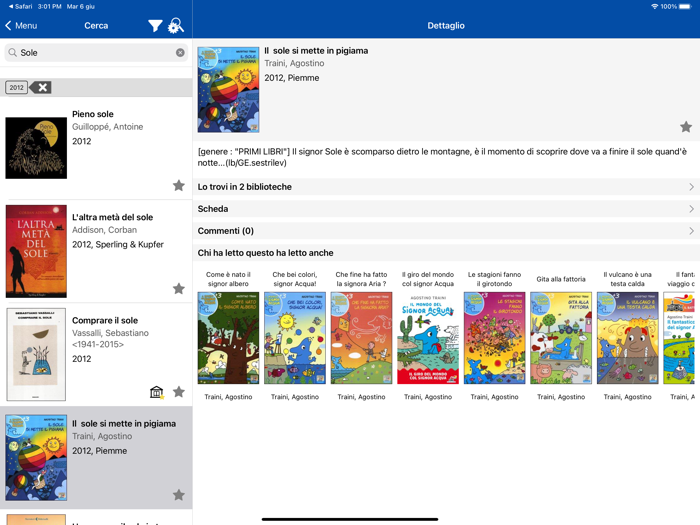Image resolution: width=700 pixels, height=525 pixels.
Task: Favorite Comprare il sole star
Action: [x=179, y=392]
